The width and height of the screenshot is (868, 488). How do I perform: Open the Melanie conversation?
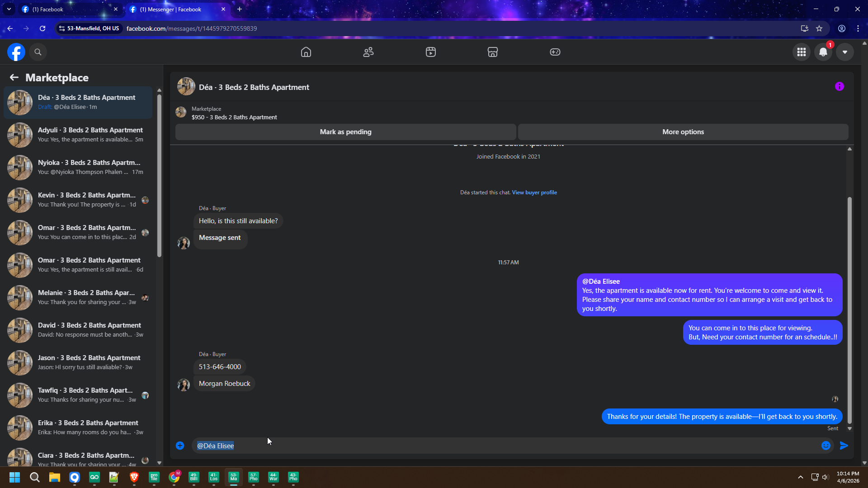(78, 298)
